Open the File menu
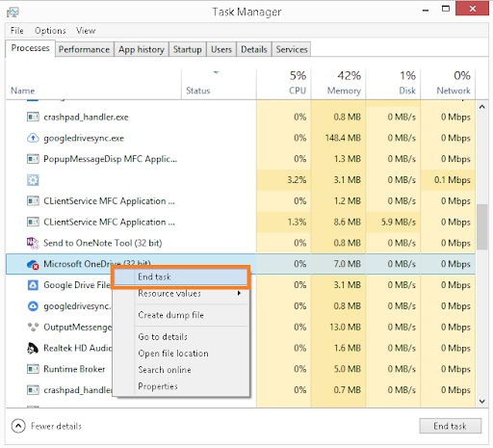 click(17, 31)
